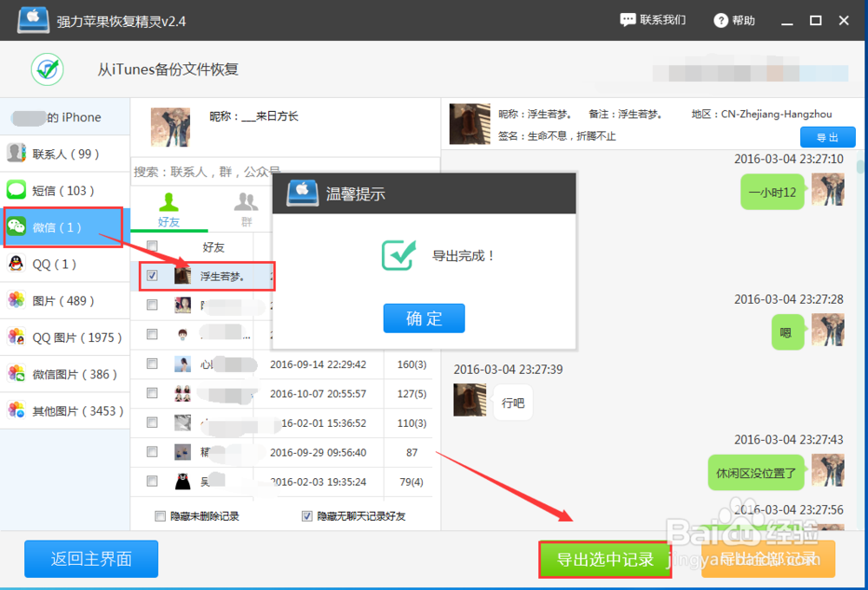
Task: Click the 行吧 message bubble
Action: [x=513, y=403]
